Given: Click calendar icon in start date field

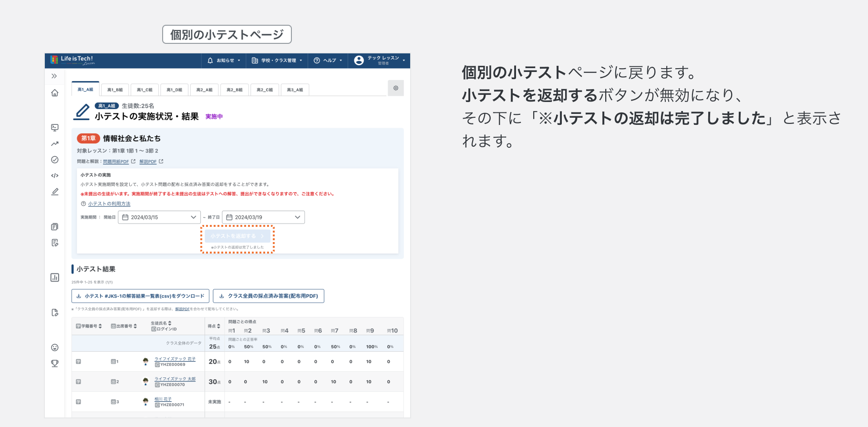Looking at the screenshot, I should [125, 217].
